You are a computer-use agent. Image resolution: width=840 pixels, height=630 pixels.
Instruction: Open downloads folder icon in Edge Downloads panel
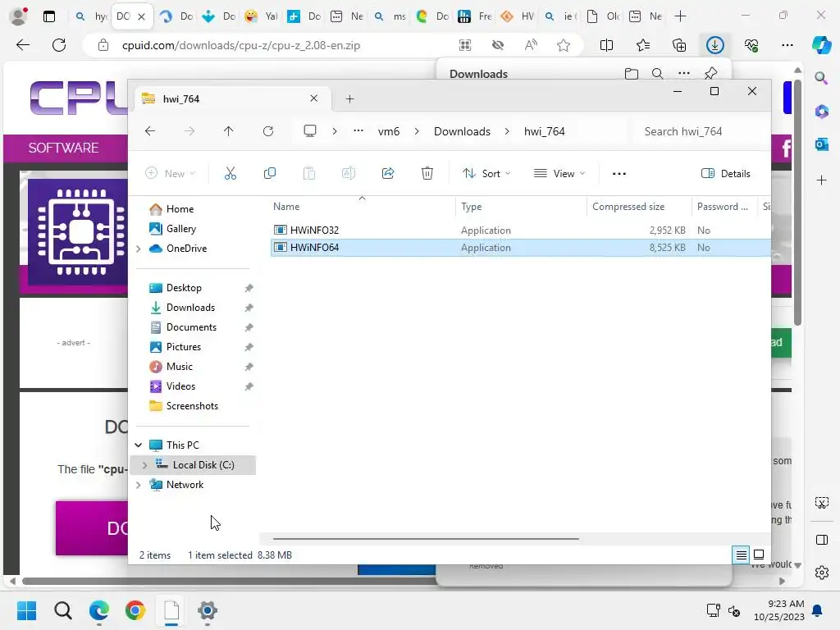[x=632, y=74]
